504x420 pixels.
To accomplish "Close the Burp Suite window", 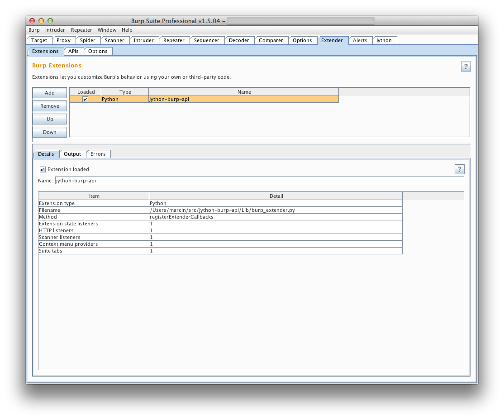I will (x=32, y=20).
